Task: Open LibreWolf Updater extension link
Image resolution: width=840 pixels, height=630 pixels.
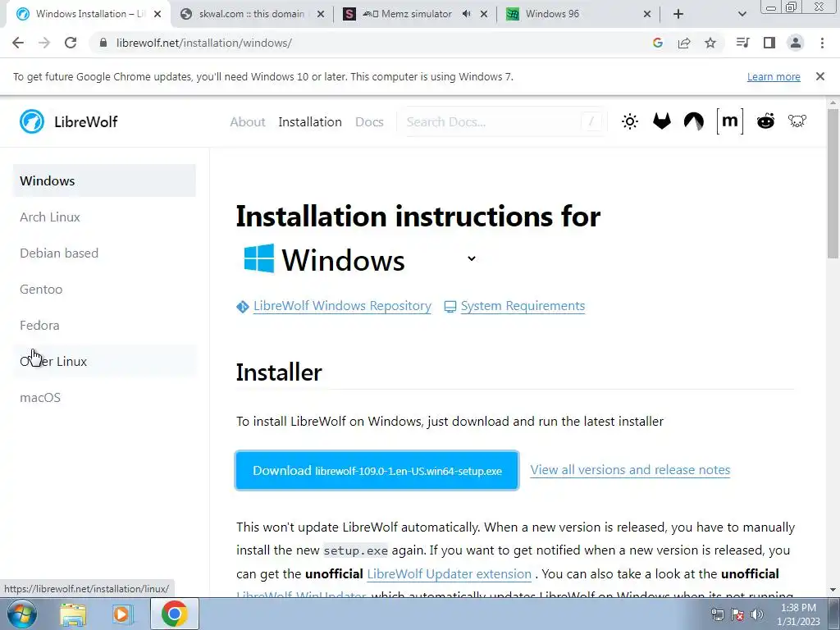Action: click(x=449, y=573)
